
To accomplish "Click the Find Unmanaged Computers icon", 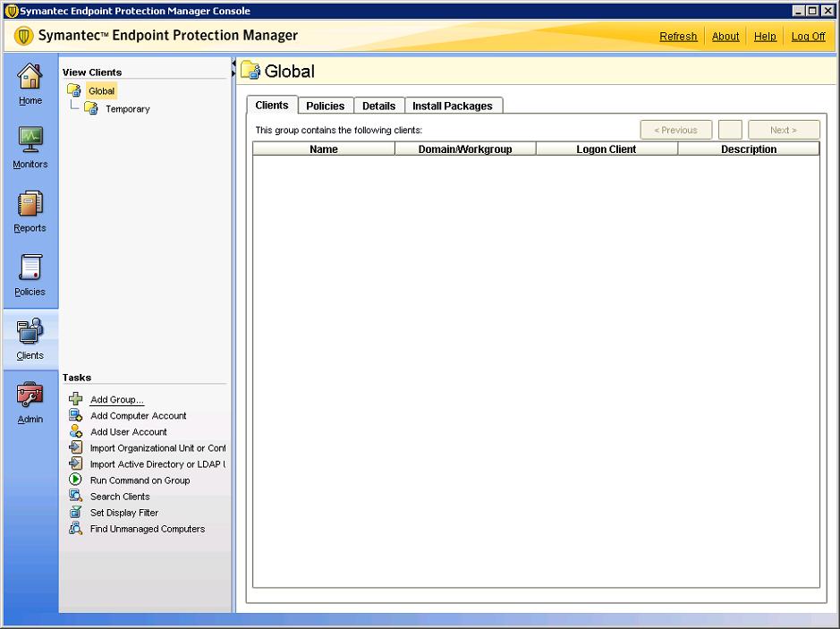I will (x=75, y=528).
